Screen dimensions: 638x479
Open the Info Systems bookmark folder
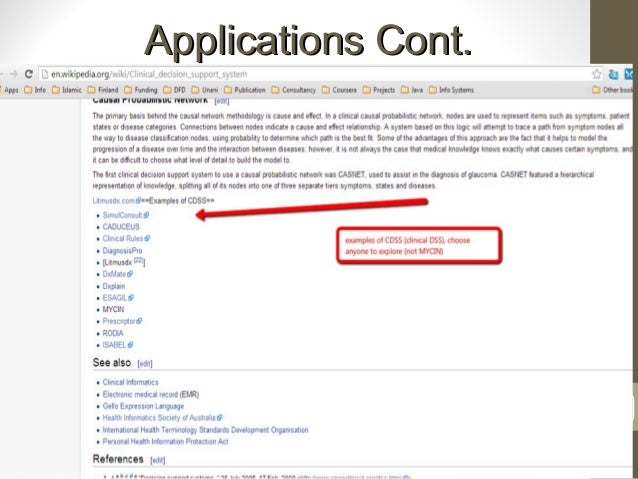click(x=451, y=90)
